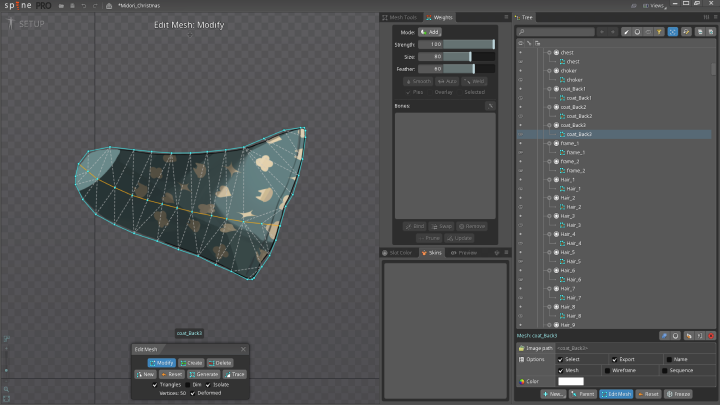Open the Skins tab

[432, 253]
